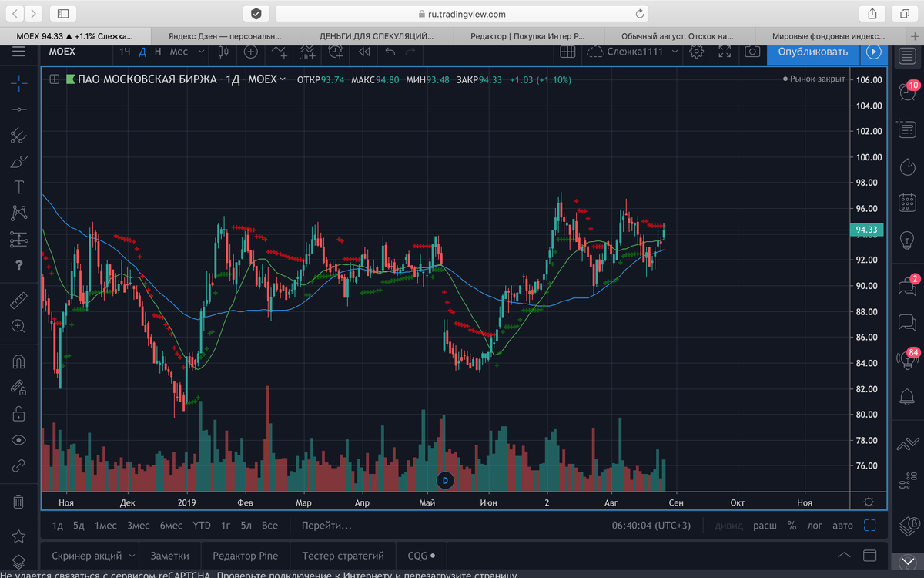Create an alert with clock icon
The image size is (924, 578).
tap(336, 52)
